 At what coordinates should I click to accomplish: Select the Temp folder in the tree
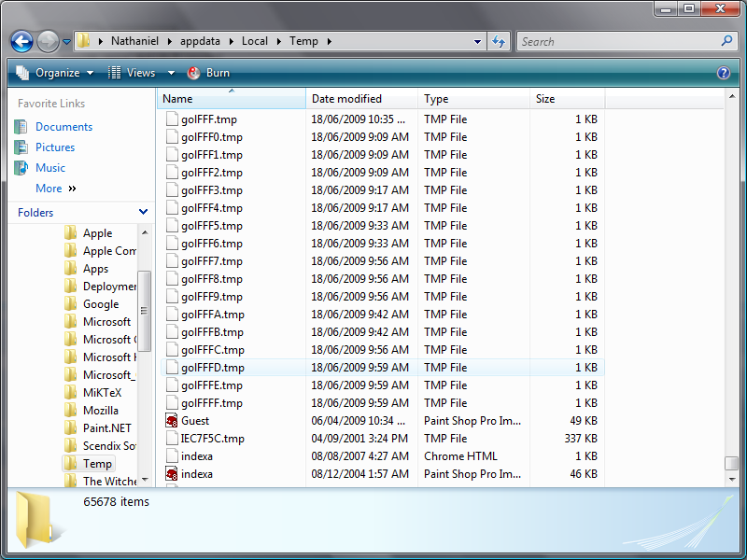pos(98,463)
